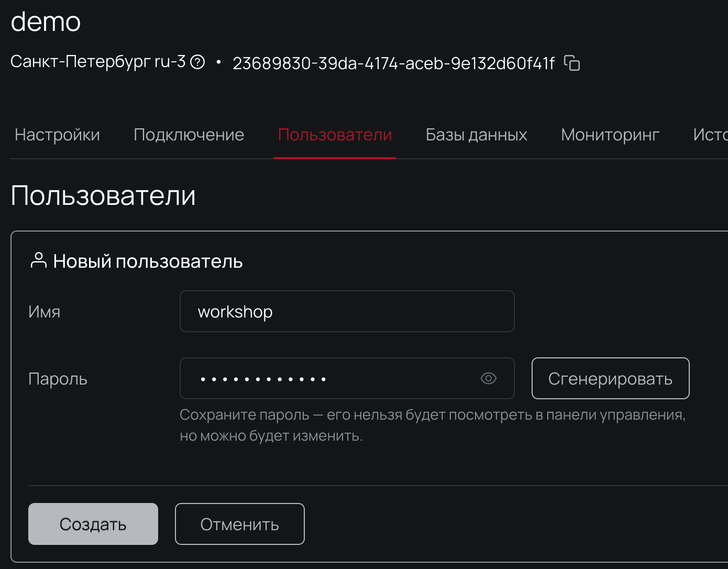Open the partially visible История tab
Viewport: 728px width, 569px height.
(x=712, y=135)
